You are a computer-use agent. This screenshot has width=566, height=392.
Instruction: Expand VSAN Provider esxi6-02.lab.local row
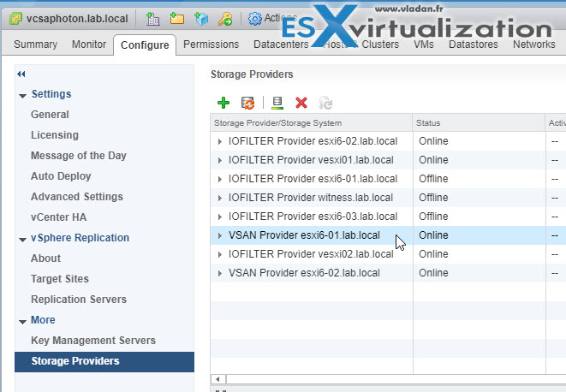pos(219,273)
